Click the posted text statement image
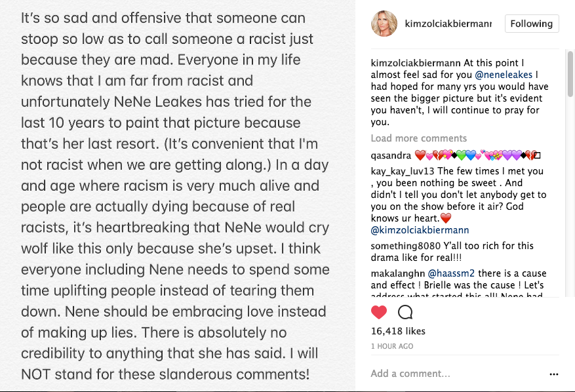Screen dimensions: 575x392 point(178,196)
